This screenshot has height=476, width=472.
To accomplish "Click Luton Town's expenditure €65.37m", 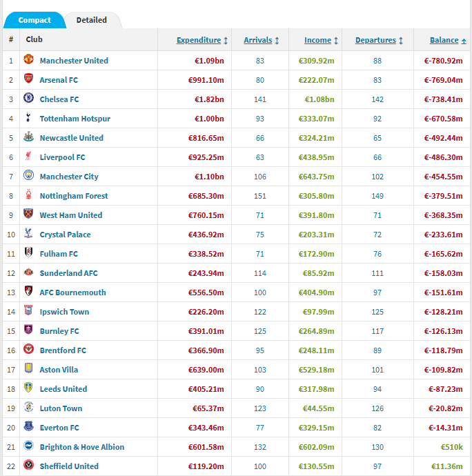I will pos(208,408).
